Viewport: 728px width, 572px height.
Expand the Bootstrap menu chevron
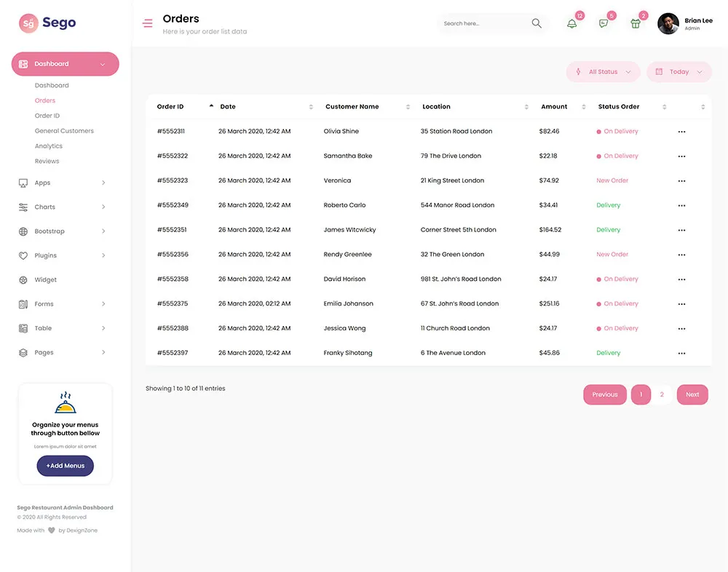[x=103, y=231]
